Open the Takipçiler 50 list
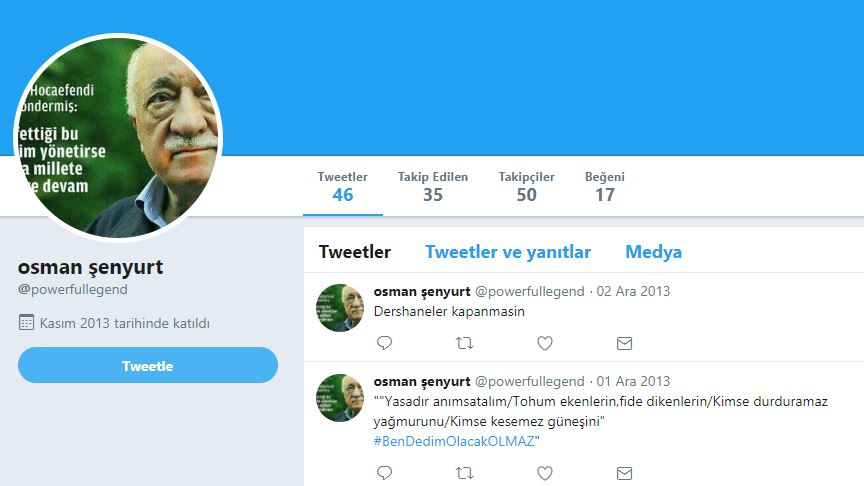 (526, 187)
